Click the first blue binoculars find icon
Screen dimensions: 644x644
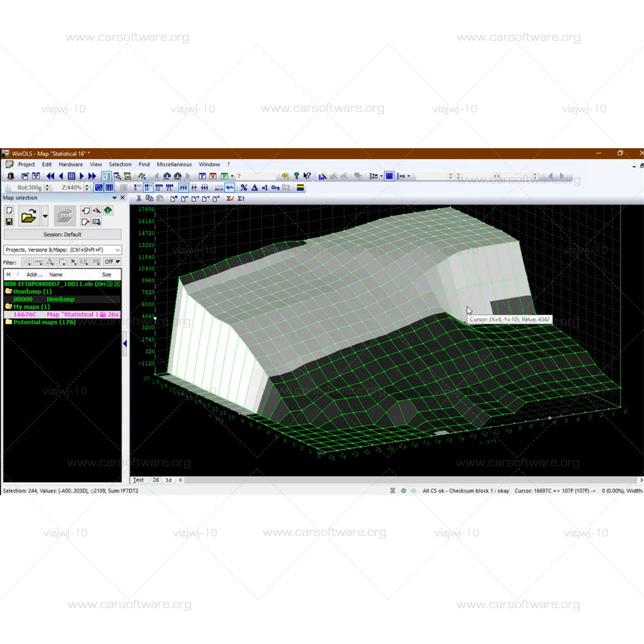(167, 176)
